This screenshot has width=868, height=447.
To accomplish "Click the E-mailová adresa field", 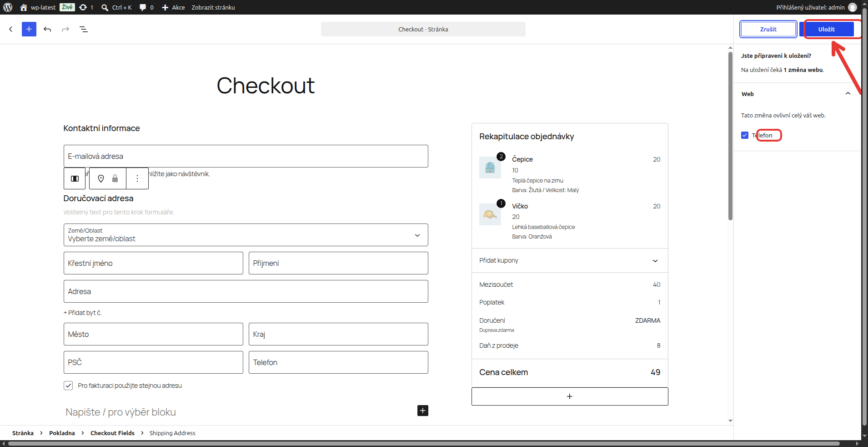I will tap(246, 156).
